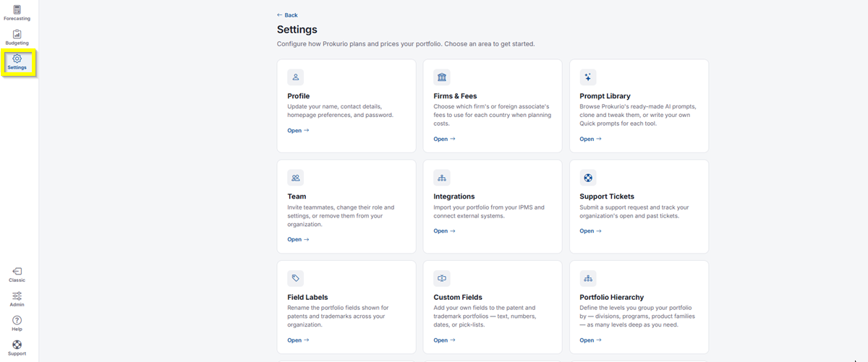The width and height of the screenshot is (868, 362).
Task: Click the Integrations card title
Action: coord(454,197)
